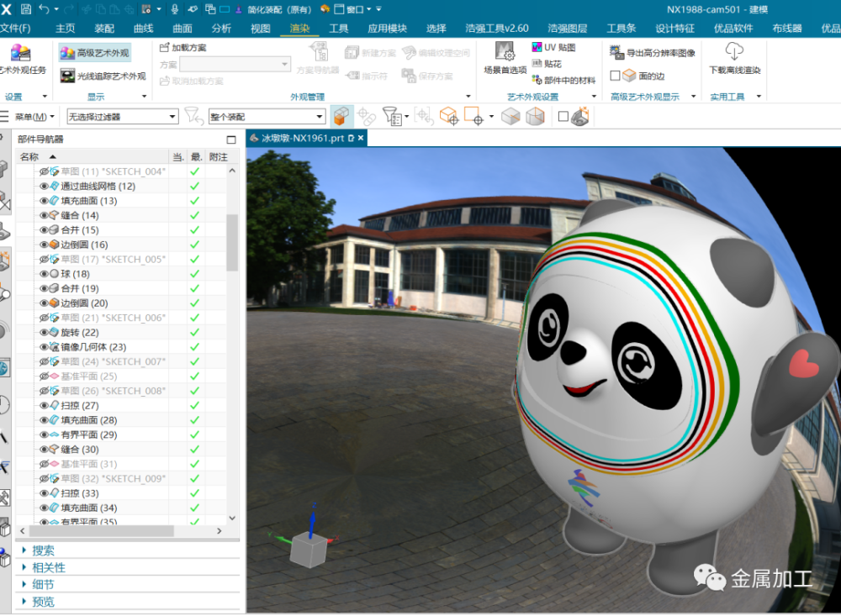
Task: Click the 贴花 decal tool
Action: coord(546,64)
